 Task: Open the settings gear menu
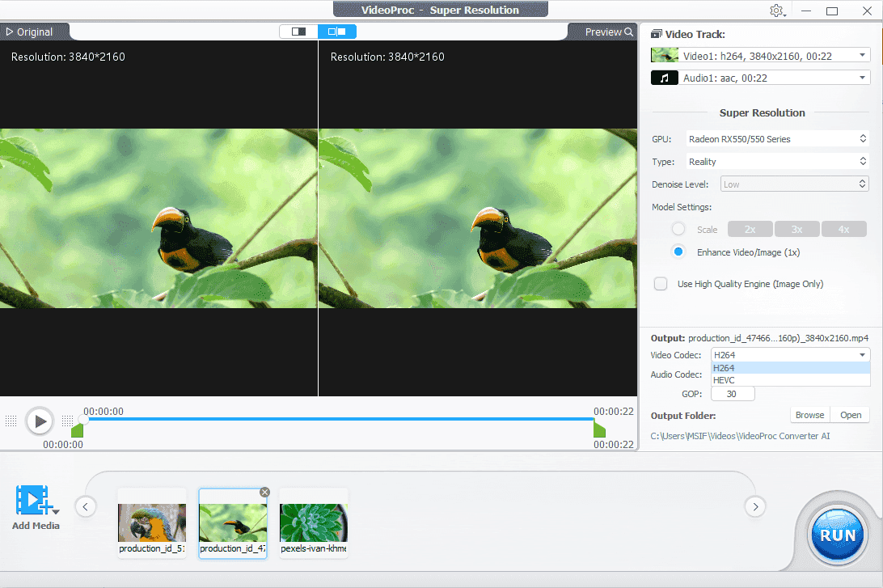click(x=777, y=11)
